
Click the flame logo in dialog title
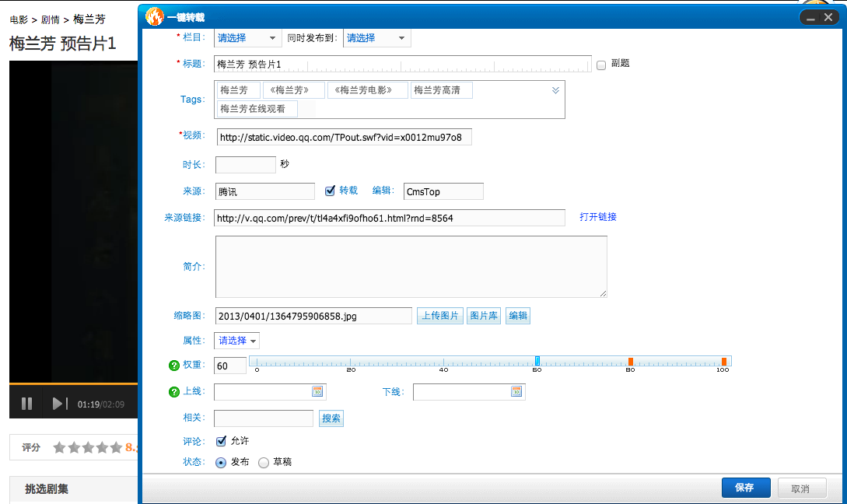click(x=154, y=16)
